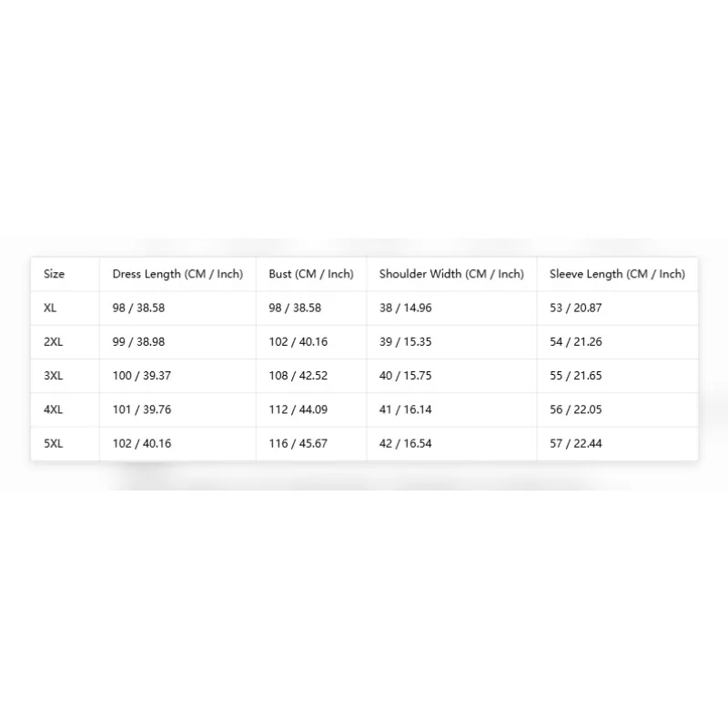Click the 40 / 15.75 shoulder width cell
This screenshot has width=728, height=728.
tap(405, 376)
